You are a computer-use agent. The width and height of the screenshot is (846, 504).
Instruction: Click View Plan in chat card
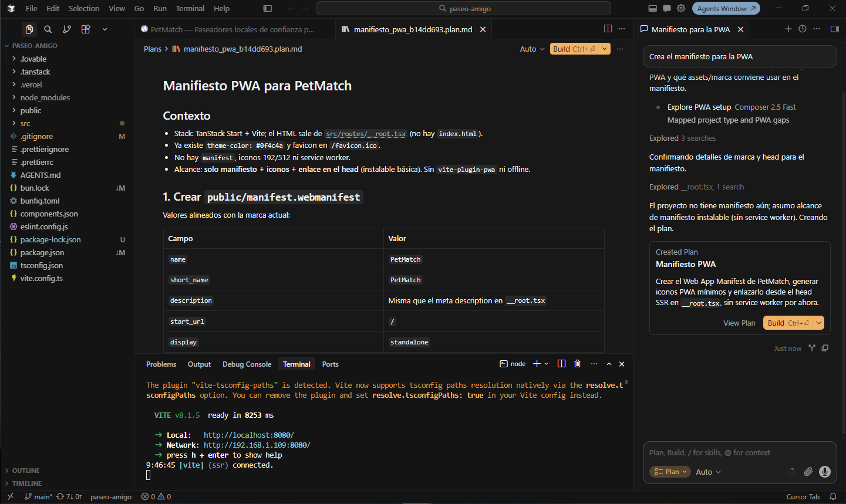739,323
